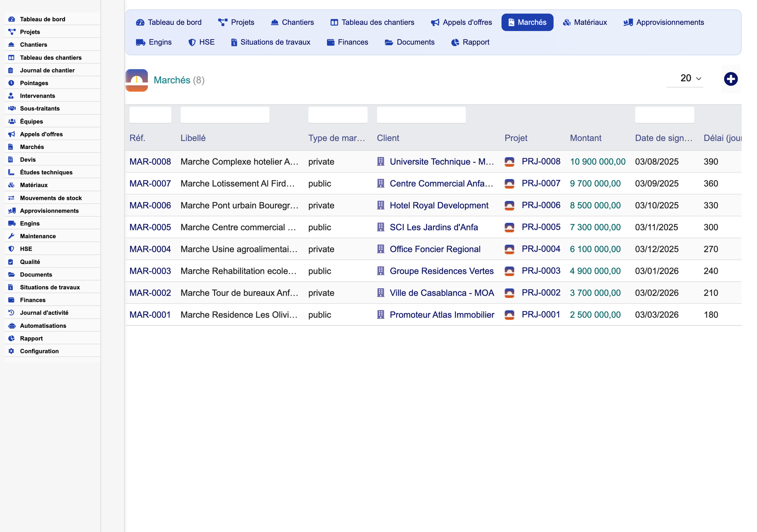Click the Configuration gear icon
Image resolution: width=757 pixels, height=532 pixels.
11,351
